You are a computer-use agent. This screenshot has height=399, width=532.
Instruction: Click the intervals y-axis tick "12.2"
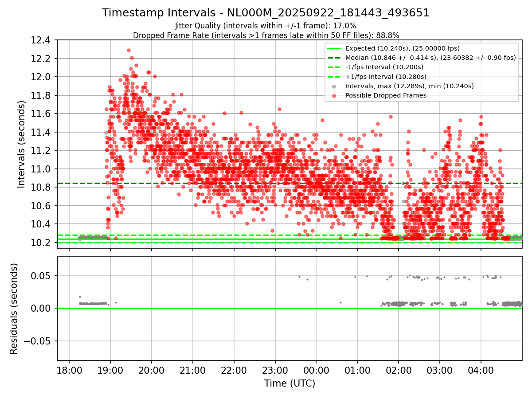click(x=41, y=59)
